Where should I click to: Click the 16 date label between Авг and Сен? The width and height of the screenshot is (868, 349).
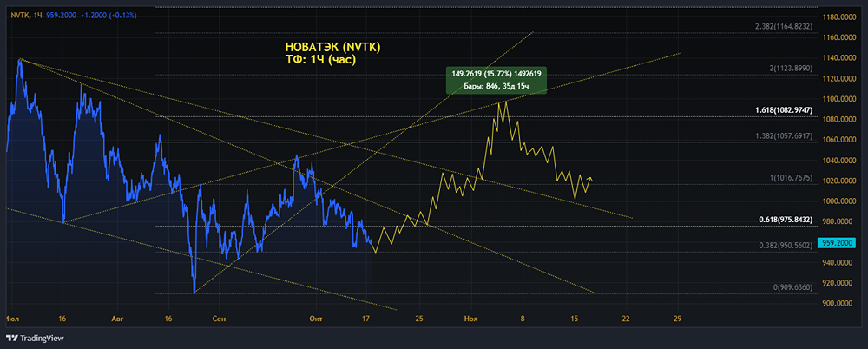(x=168, y=319)
